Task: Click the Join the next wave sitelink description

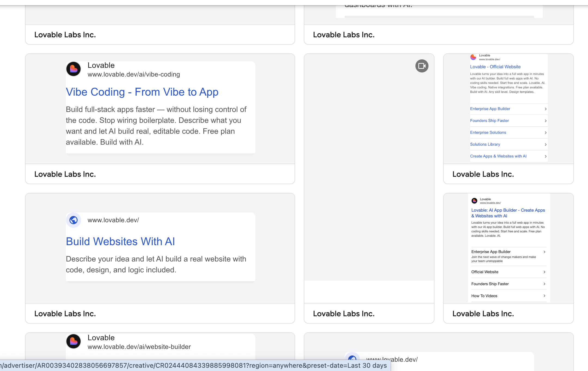Action: tap(504, 259)
